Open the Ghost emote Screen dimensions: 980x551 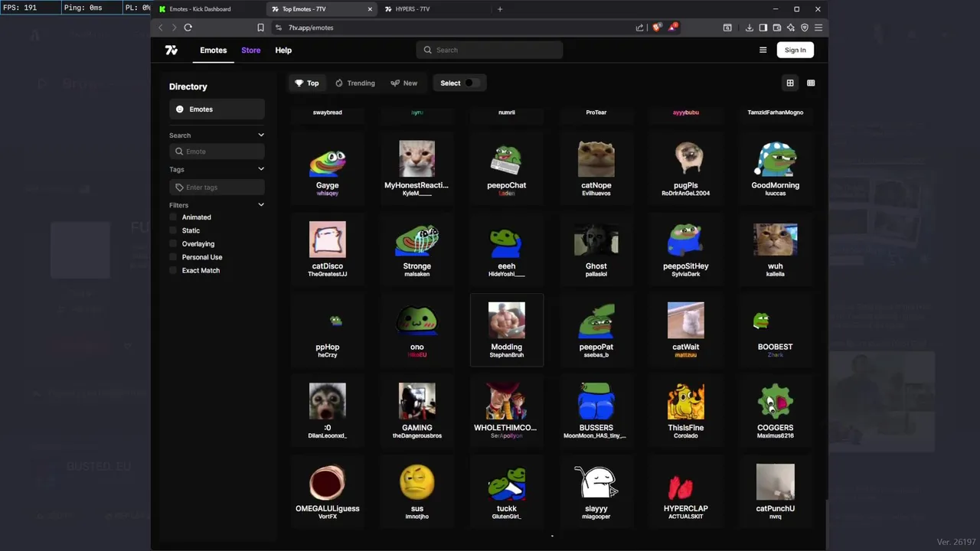(x=596, y=249)
